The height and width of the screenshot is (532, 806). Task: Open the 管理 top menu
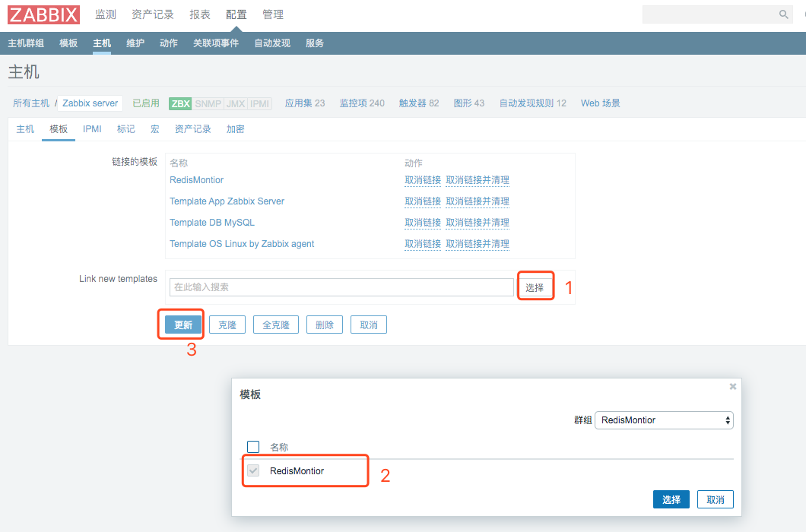(273, 14)
